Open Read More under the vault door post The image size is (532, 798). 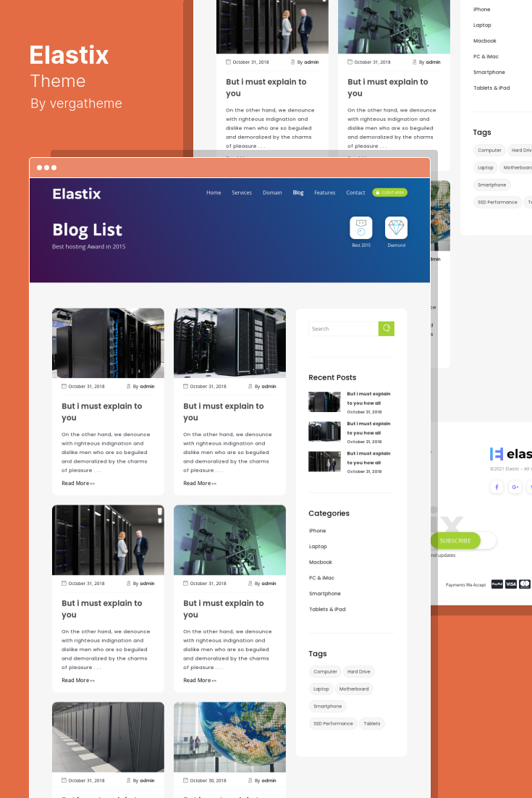pos(200,681)
